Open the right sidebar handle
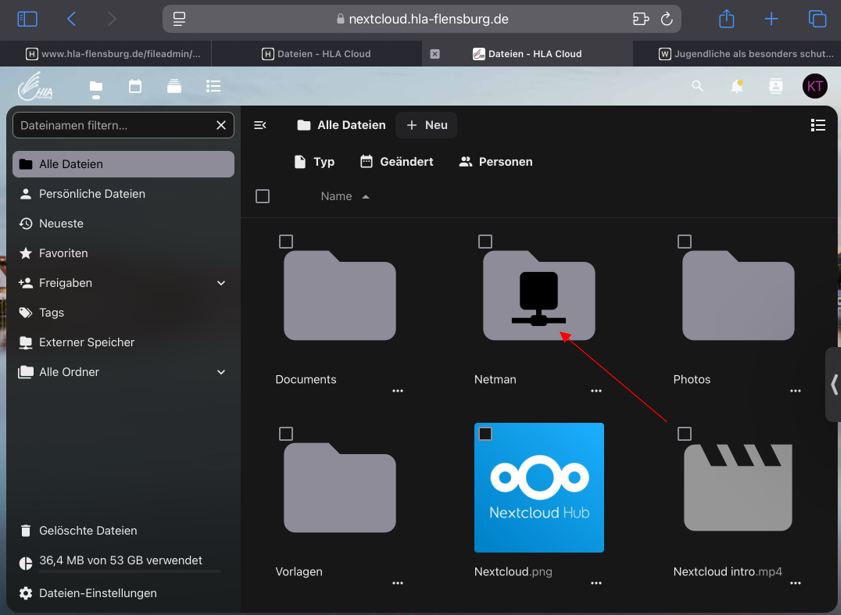Screen dimensions: 841x615 (x=833, y=384)
